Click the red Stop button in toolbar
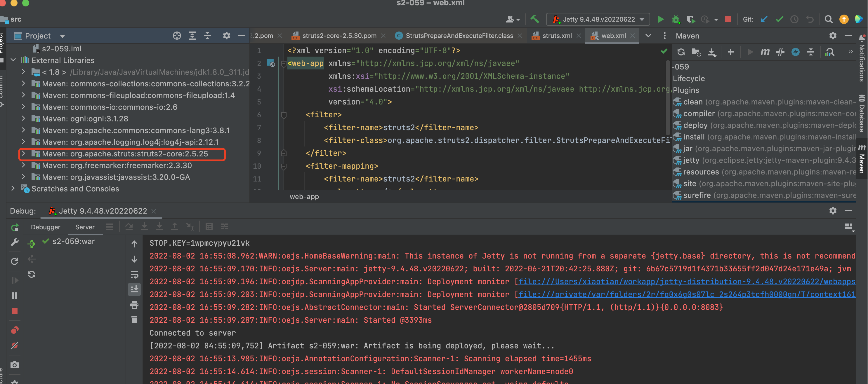The width and height of the screenshot is (868, 384). coord(728,20)
